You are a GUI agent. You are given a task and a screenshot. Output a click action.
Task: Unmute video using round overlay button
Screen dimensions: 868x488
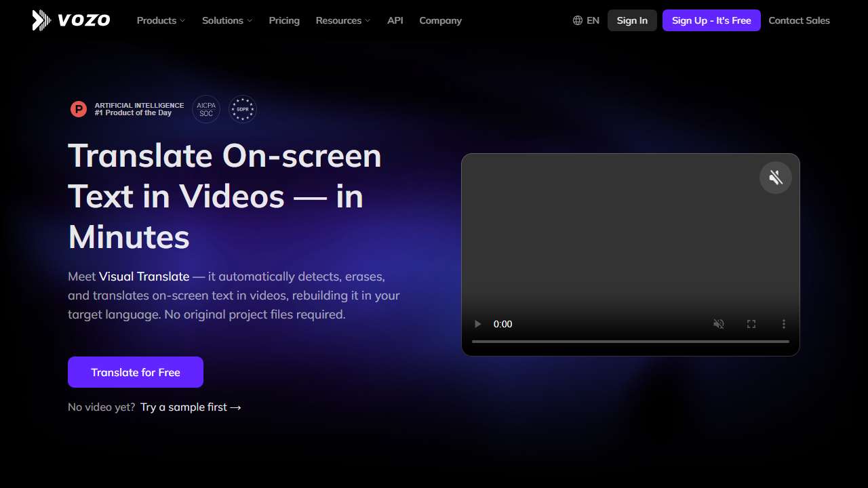point(776,178)
